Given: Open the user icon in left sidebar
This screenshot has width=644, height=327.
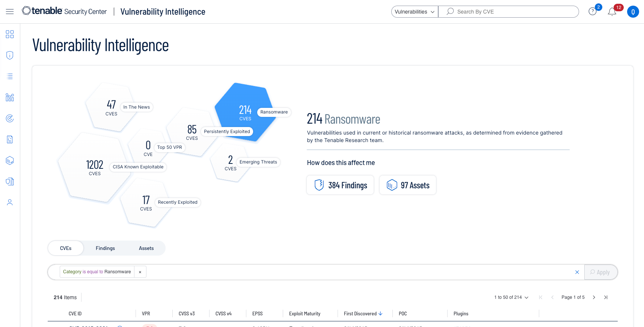Looking at the screenshot, I should pyautogui.click(x=10, y=203).
